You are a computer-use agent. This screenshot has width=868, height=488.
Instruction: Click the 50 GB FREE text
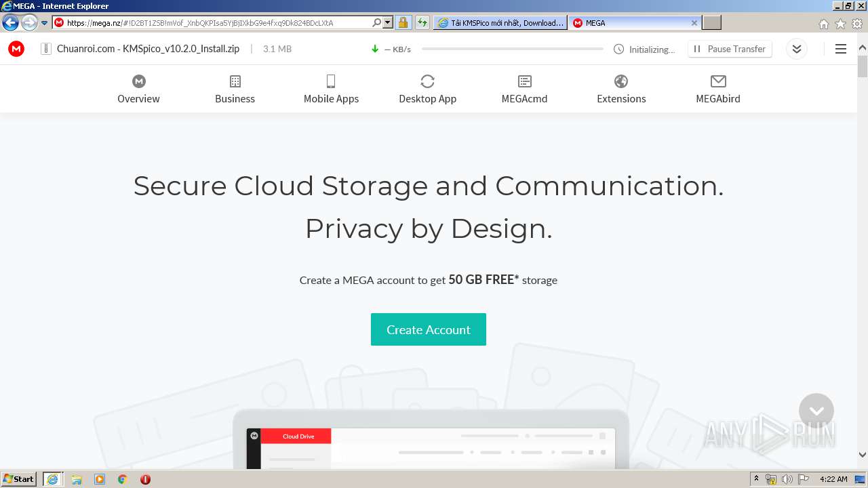(484, 279)
